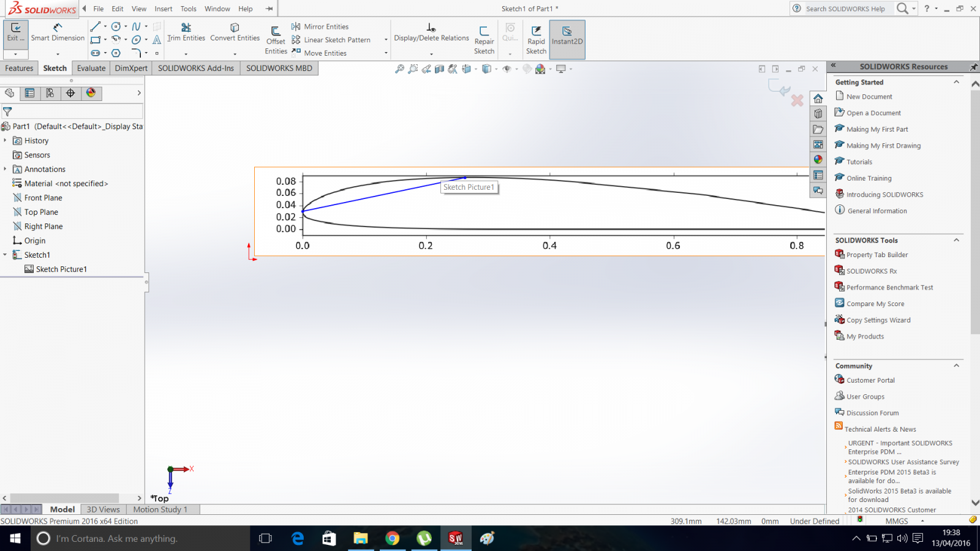Viewport: 980px width, 551px height.
Task: Click Zoom to Fit icon
Action: click(399, 69)
